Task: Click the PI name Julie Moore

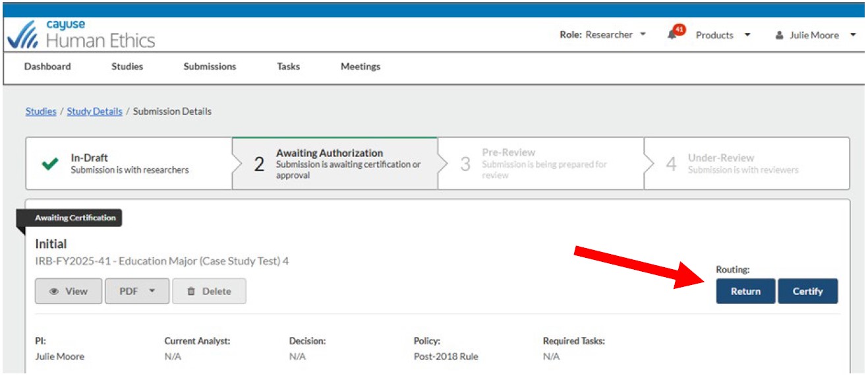Action: click(59, 357)
